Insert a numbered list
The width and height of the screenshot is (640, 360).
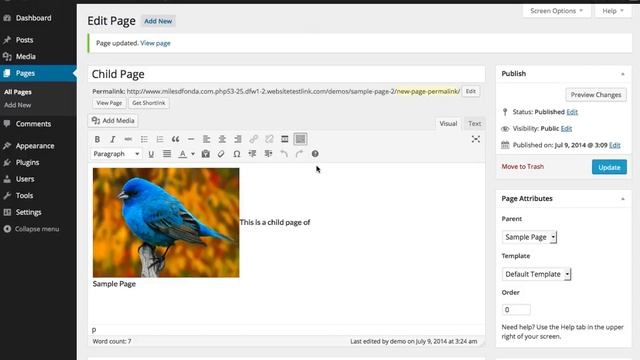pyautogui.click(x=160, y=139)
